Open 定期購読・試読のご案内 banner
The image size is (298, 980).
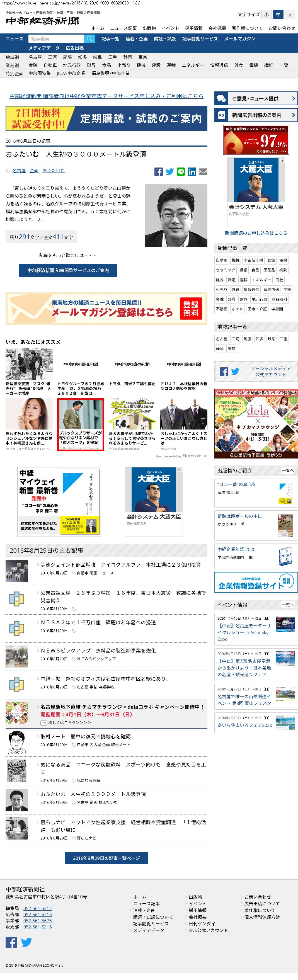tap(106, 118)
